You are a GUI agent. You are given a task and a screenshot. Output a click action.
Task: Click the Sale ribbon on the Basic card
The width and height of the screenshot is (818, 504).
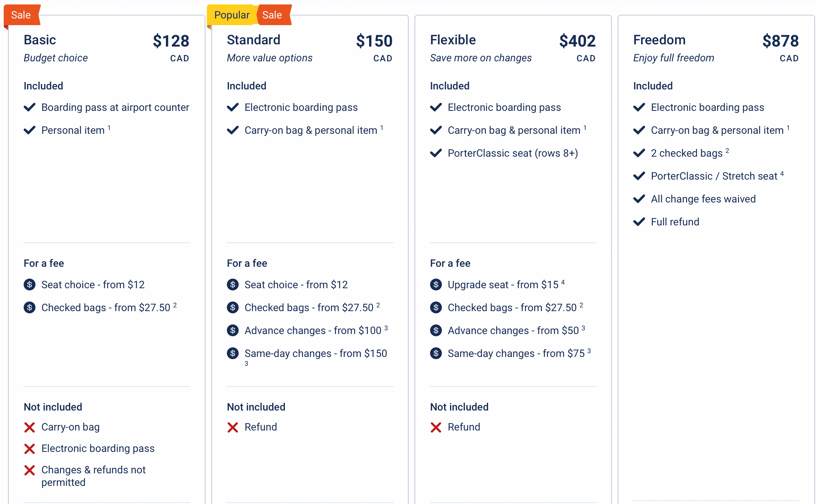pyautogui.click(x=21, y=15)
